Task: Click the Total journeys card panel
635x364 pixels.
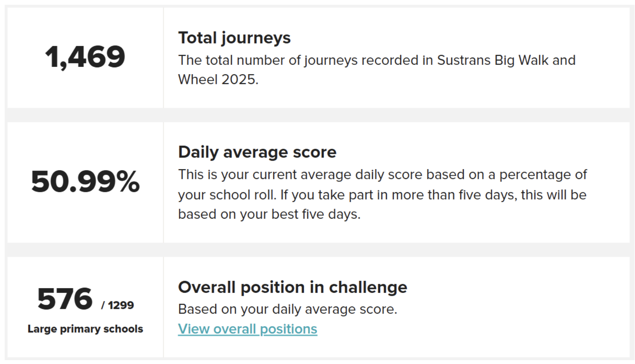Action: pos(318,58)
